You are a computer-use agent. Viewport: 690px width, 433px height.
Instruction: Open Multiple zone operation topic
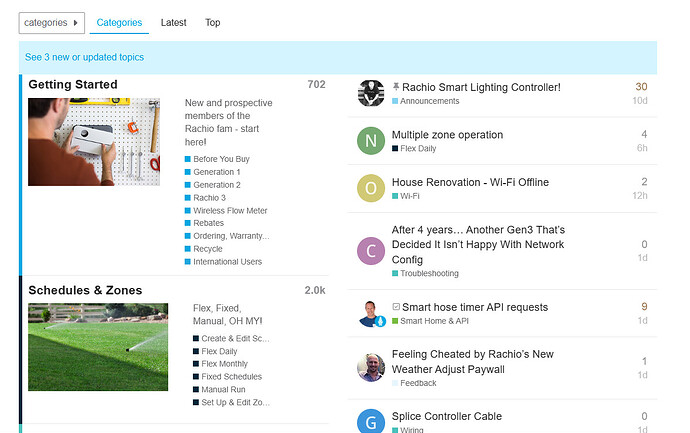[448, 135]
